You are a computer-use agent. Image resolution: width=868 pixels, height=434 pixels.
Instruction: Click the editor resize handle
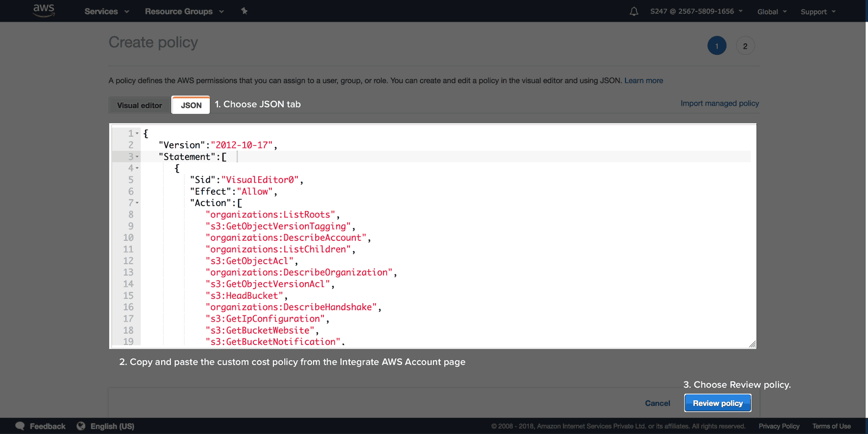pos(752,344)
